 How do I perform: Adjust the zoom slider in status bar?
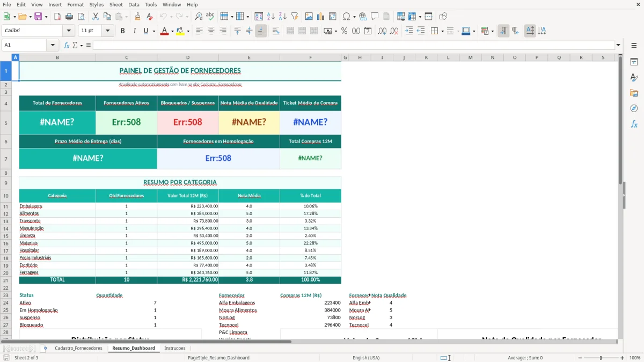[x=601, y=358]
